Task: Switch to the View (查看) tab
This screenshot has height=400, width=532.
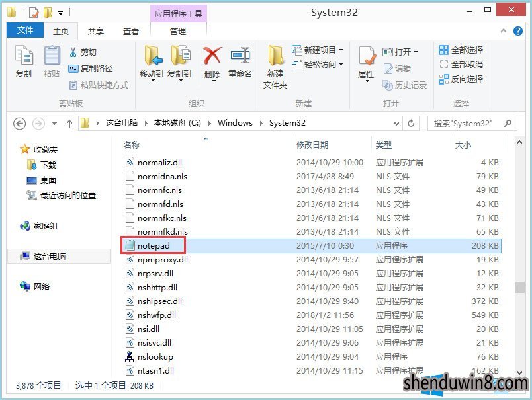Action: click(x=131, y=31)
